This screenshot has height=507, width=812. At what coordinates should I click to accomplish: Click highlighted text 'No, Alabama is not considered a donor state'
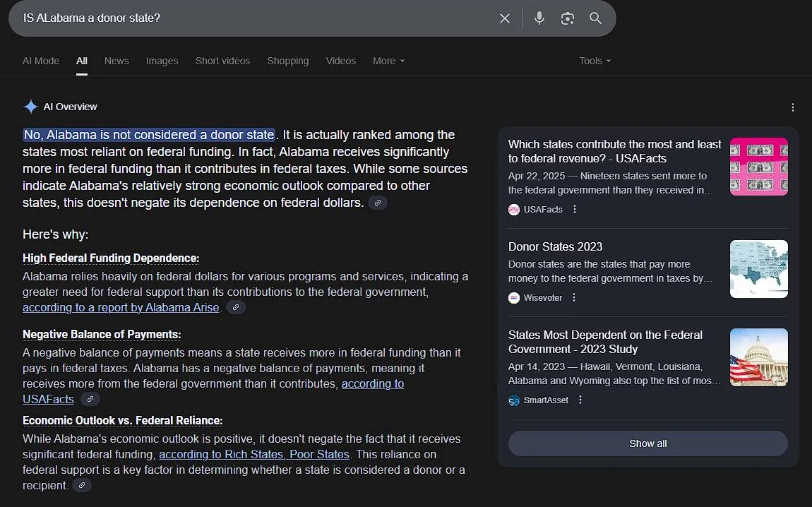(148, 135)
